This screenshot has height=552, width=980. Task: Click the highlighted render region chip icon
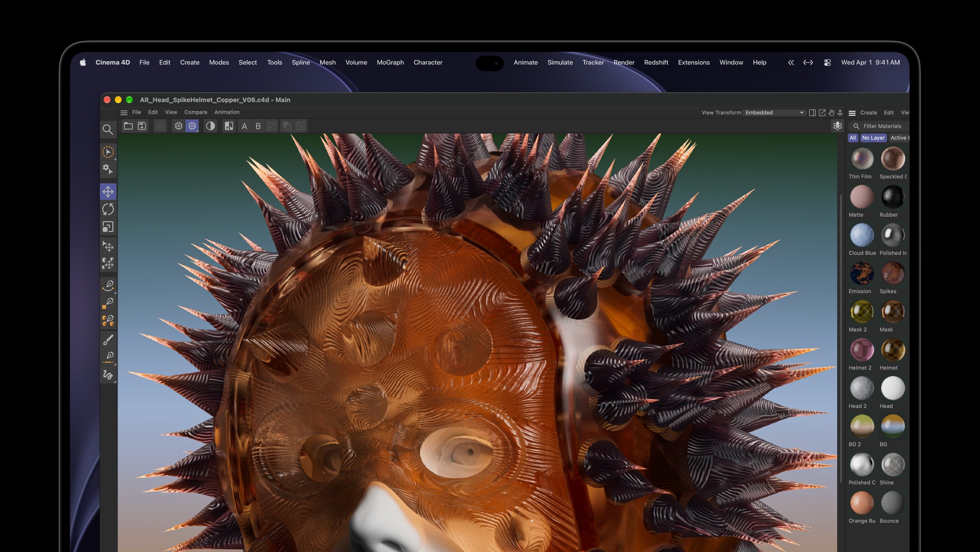tap(192, 126)
